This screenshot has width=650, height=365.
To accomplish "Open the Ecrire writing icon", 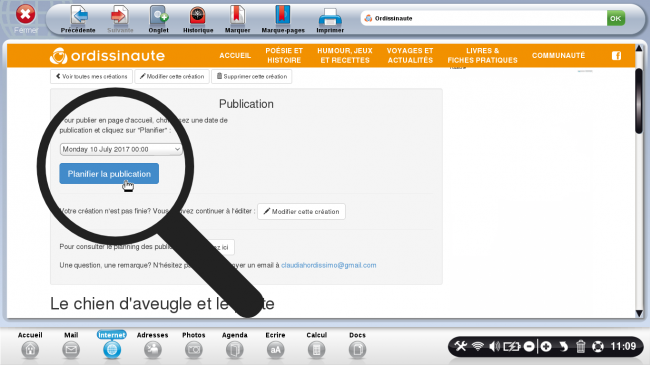I will click(275, 349).
